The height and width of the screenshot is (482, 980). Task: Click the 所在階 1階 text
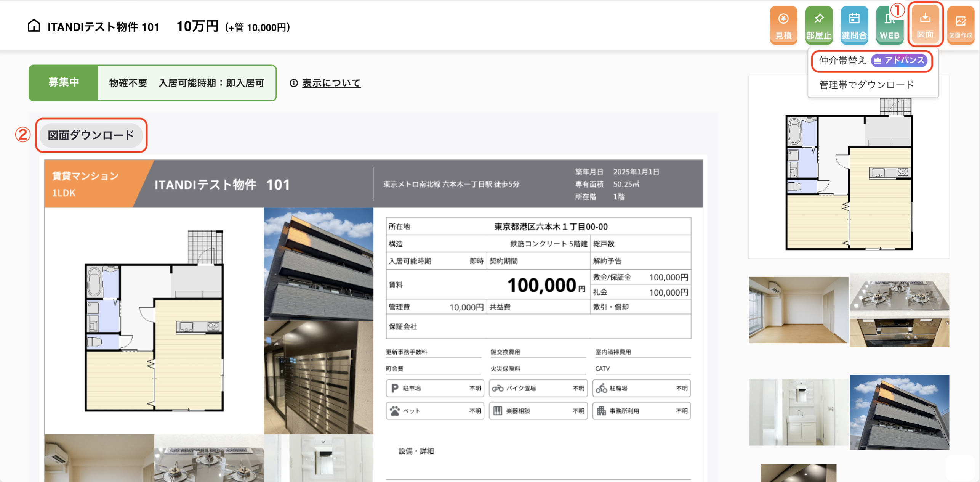pos(600,197)
